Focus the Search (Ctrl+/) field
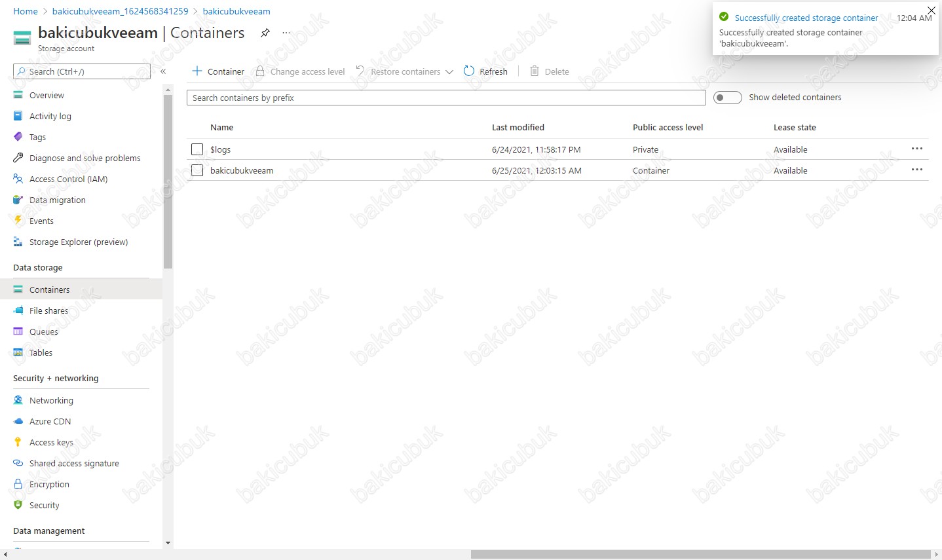 [x=82, y=71]
